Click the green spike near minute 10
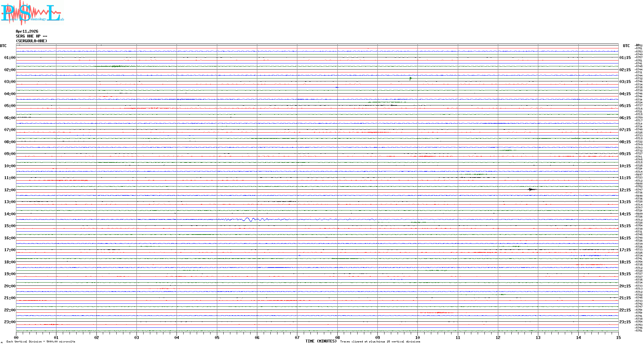 (x=410, y=78)
